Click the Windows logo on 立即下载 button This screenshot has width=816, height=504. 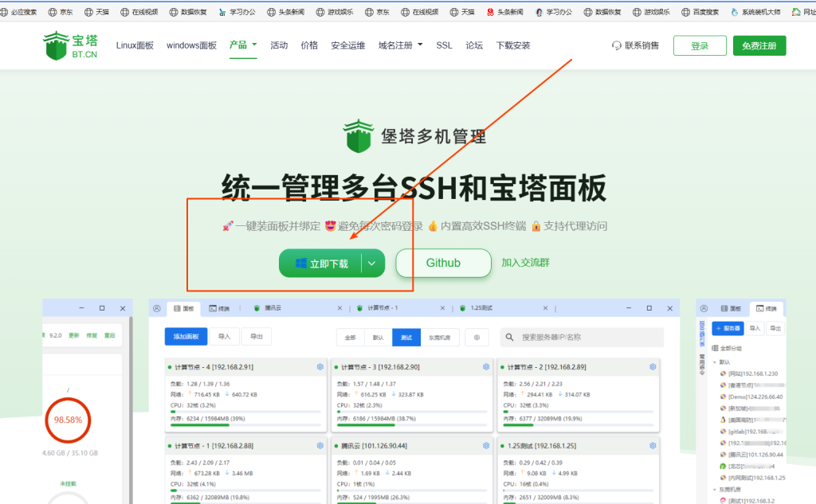(x=301, y=264)
